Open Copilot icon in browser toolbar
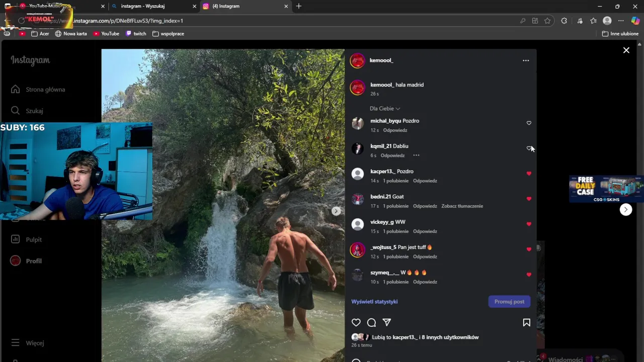The image size is (644, 362). pyautogui.click(x=635, y=21)
